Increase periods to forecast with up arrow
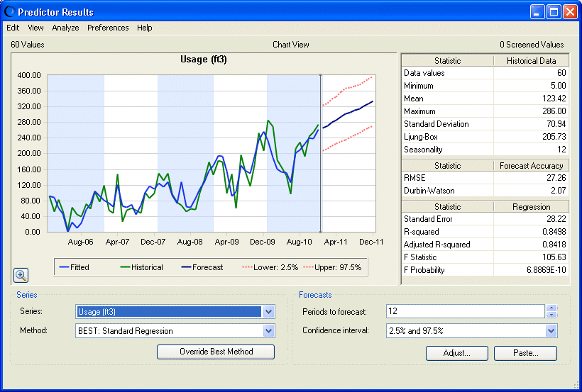The height and width of the screenshot is (392, 582). [551, 308]
